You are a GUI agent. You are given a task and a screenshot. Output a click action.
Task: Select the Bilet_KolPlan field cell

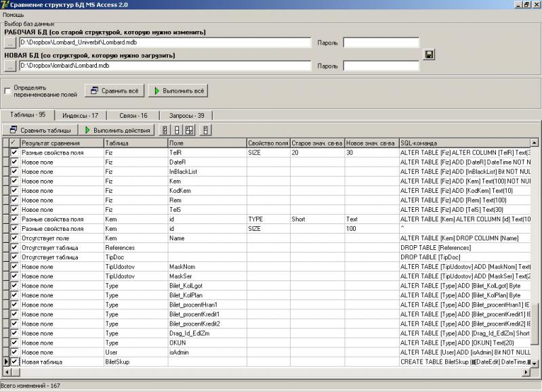207,295
